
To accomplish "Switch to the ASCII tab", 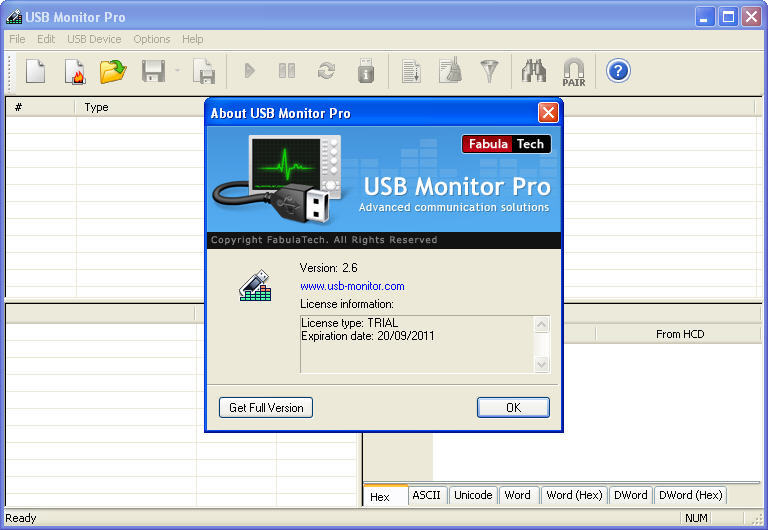I will pos(426,495).
